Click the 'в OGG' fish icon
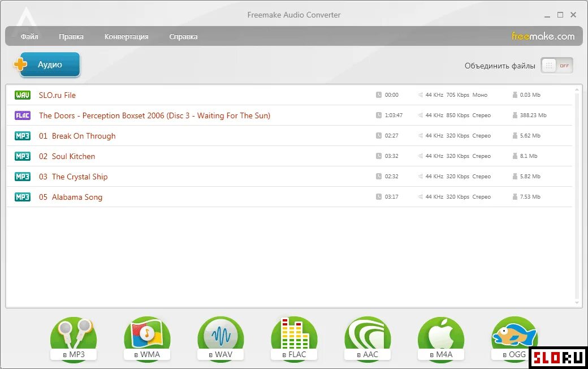 pyautogui.click(x=514, y=339)
